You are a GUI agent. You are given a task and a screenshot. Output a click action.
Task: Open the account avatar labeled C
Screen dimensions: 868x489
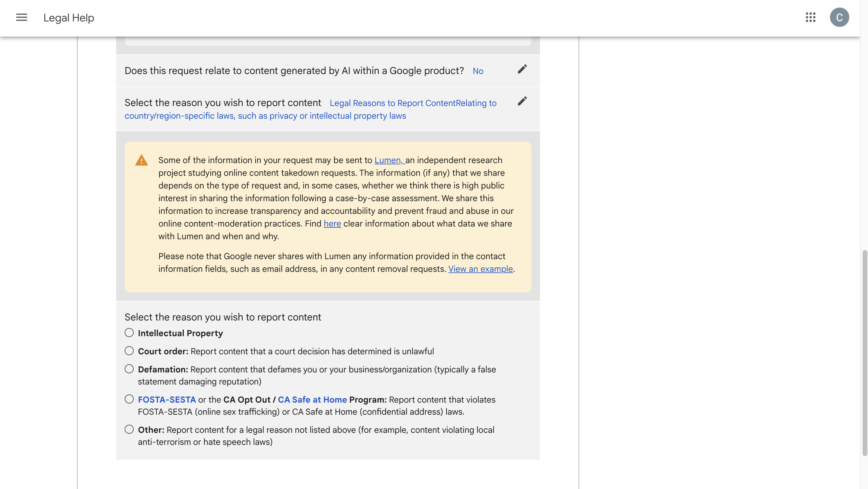coord(839,17)
